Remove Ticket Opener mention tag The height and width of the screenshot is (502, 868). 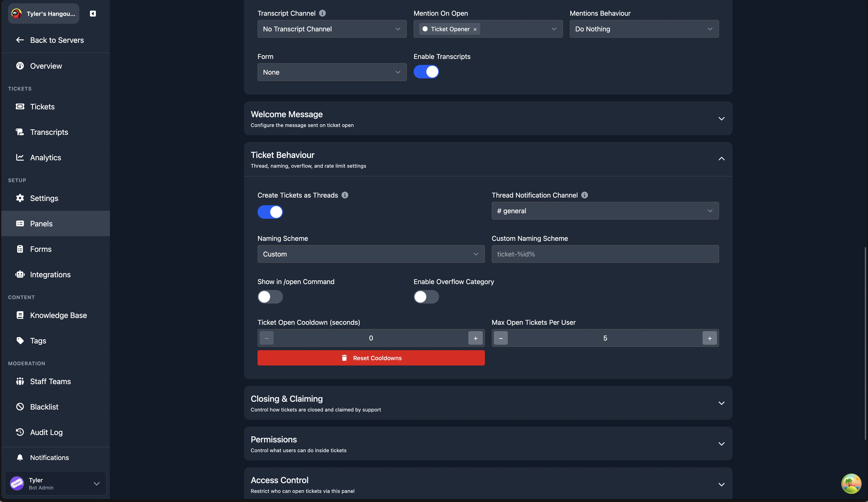[x=475, y=29]
